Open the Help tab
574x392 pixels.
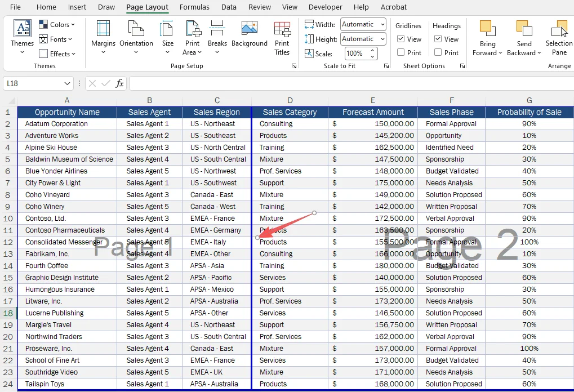point(361,7)
